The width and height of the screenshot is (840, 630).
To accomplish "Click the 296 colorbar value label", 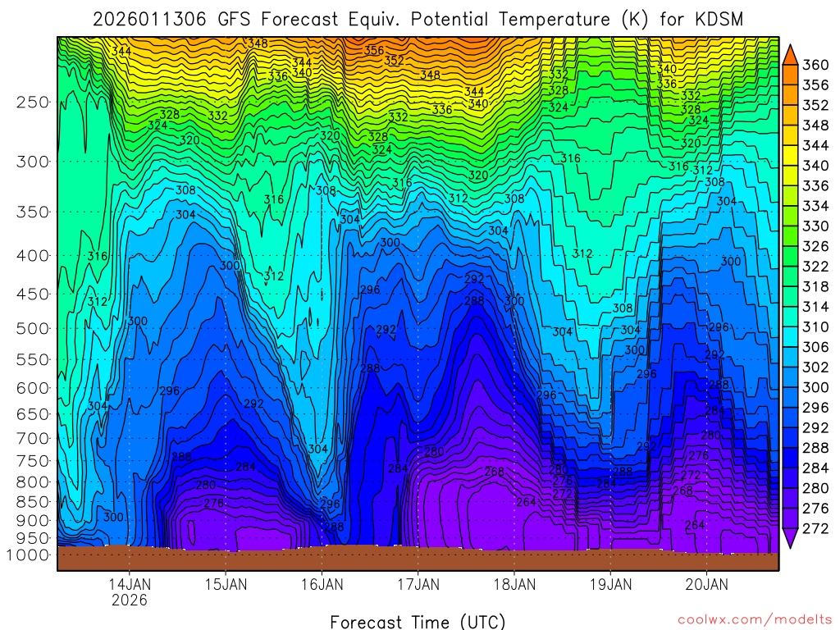I will coord(815,408).
